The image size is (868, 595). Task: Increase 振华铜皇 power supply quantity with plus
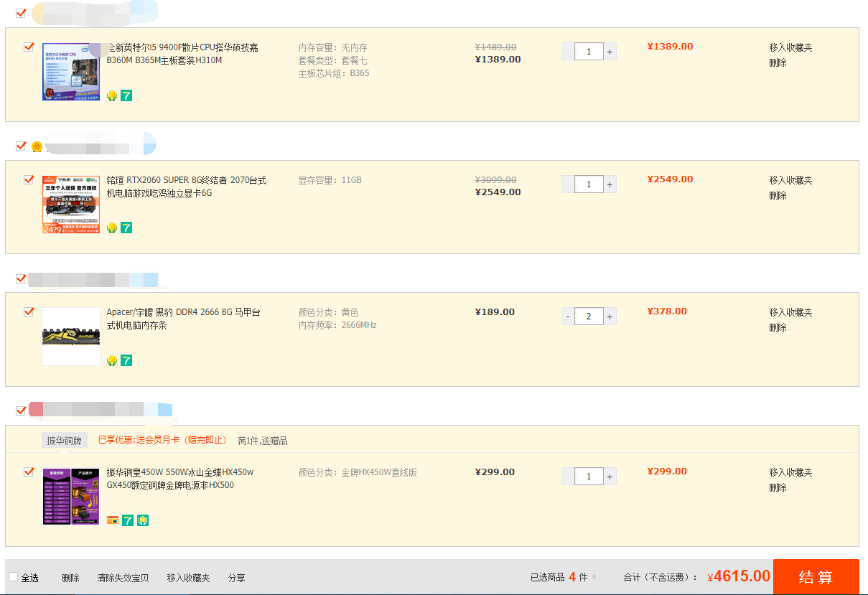click(610, 477)
